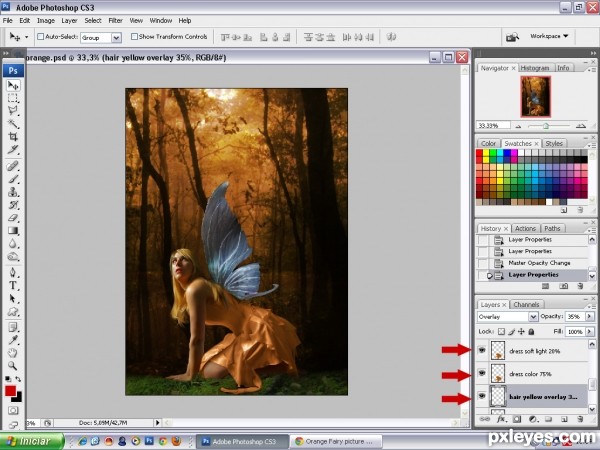The width and height of the screenshot is (600, 450).
Task: Select the Notes tool
Action: click(13, 327)
